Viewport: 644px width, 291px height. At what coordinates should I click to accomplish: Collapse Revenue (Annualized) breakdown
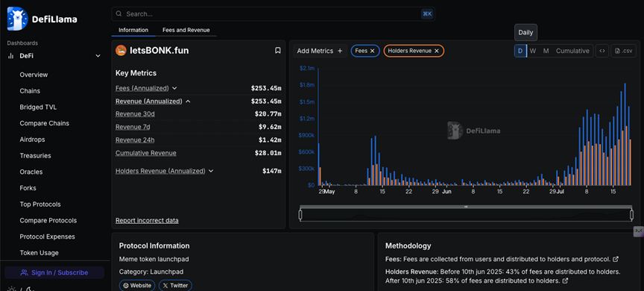pos(188,101)
